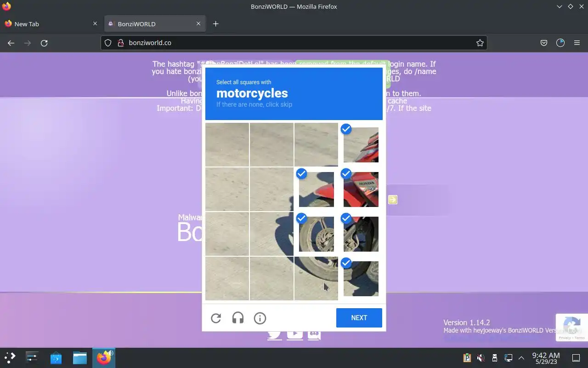The height and width of the screenshot is (368, 588).
Task: Open the captcha help info icon
Action: tap(260, 318)
